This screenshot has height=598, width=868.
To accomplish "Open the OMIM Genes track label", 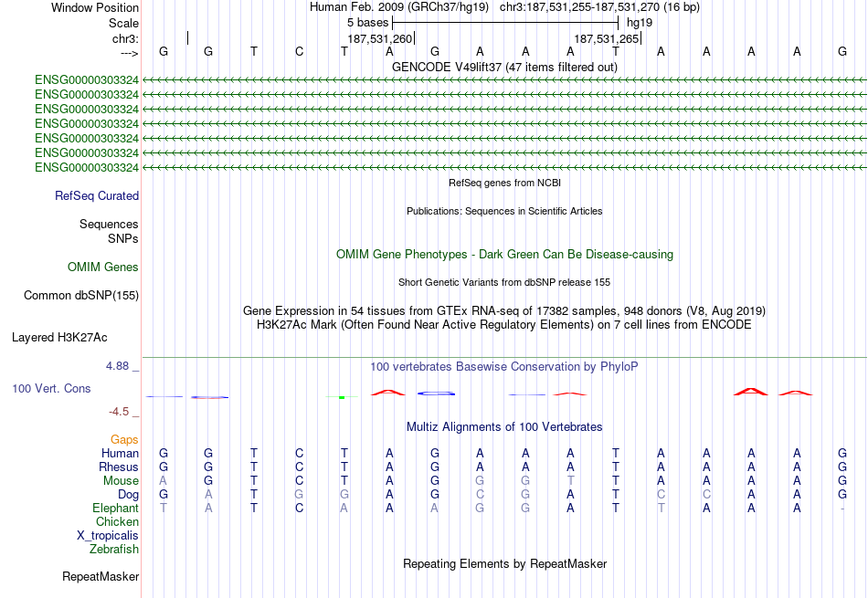I will click(103, 268).
